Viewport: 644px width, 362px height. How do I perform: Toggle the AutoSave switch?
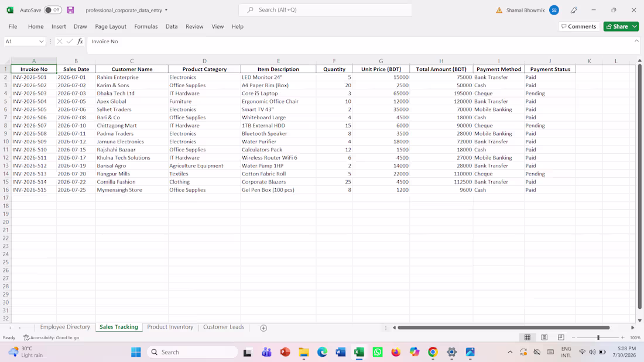[x=53, y=10]
